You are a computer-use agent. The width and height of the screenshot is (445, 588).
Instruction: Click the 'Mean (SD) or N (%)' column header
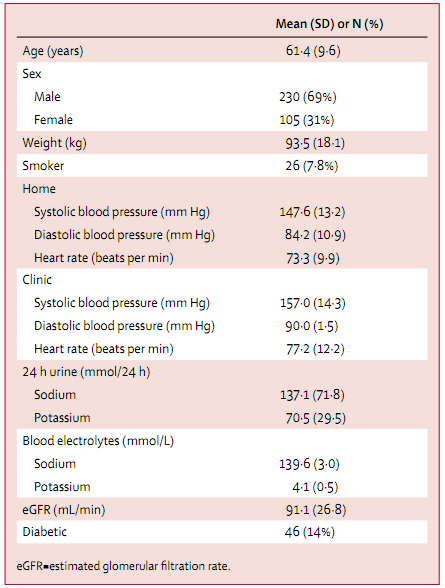(330, 24)
